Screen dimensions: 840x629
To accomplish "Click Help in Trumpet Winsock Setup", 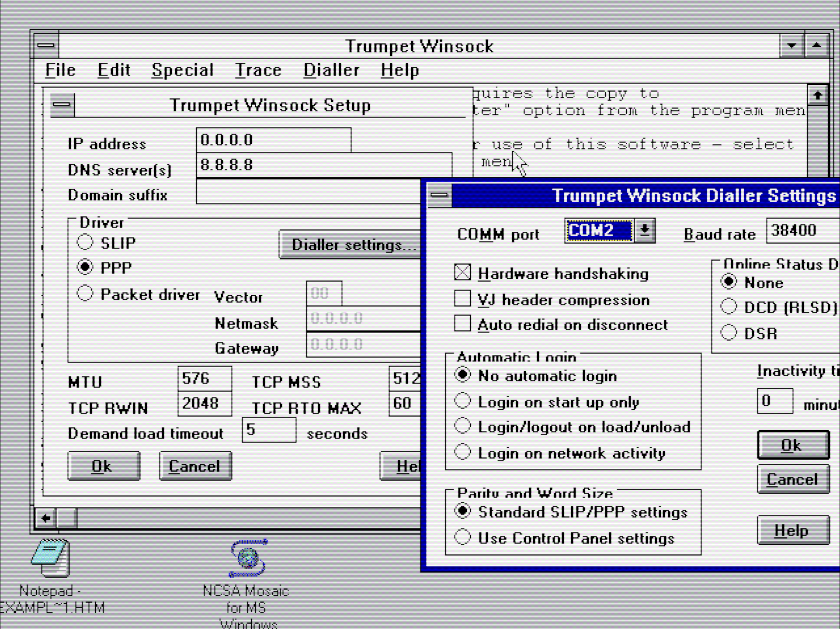I will pos(401,467).
